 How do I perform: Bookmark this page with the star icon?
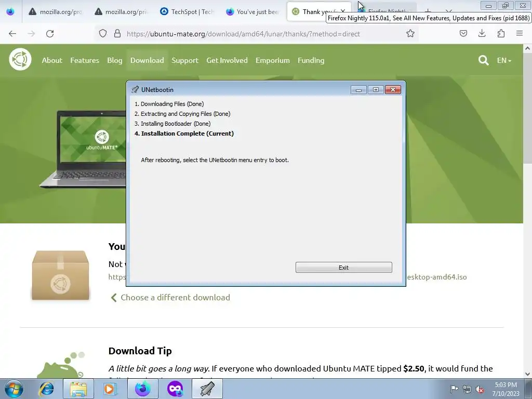coord(410,33)
